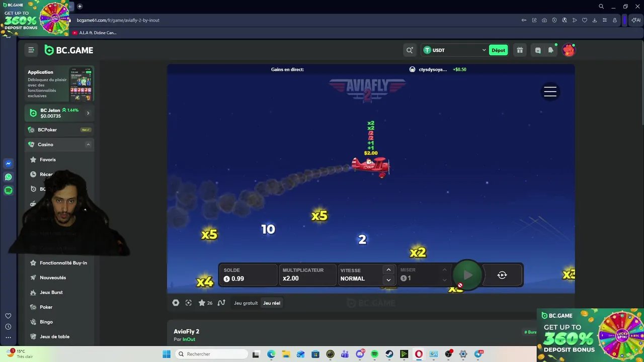Open the notifications bell icon
Screen dimensions: 644x362
tap(551, 50)
